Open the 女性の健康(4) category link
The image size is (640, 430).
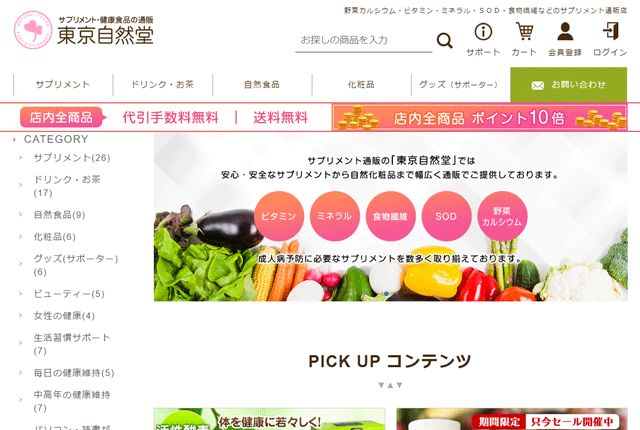click(64, 316)
